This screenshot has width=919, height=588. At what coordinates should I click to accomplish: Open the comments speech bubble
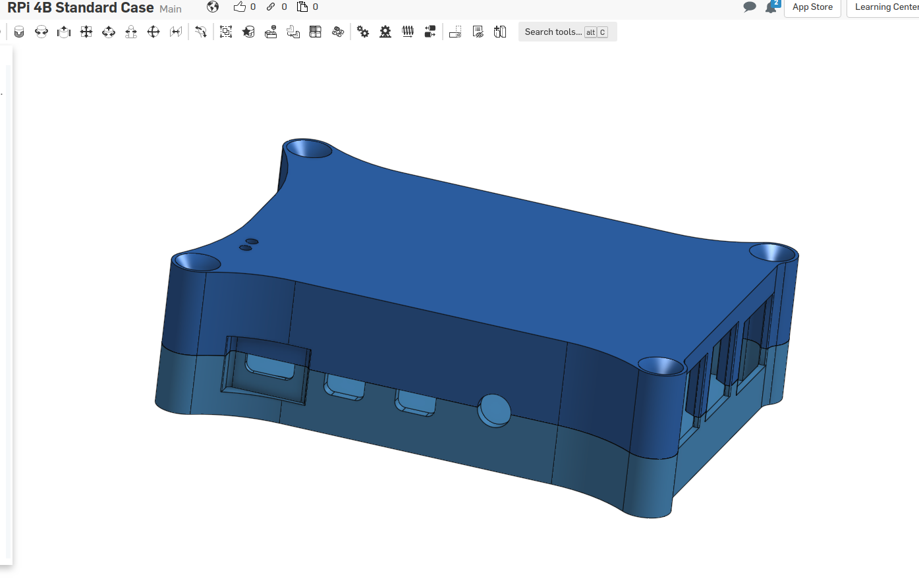pos(750,7)
